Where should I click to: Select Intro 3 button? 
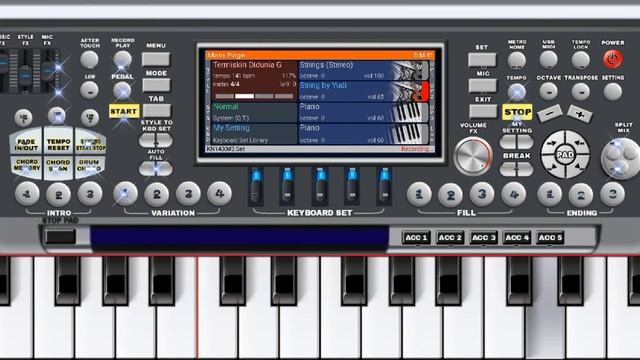pyautogui.click(x=90, y=194)
